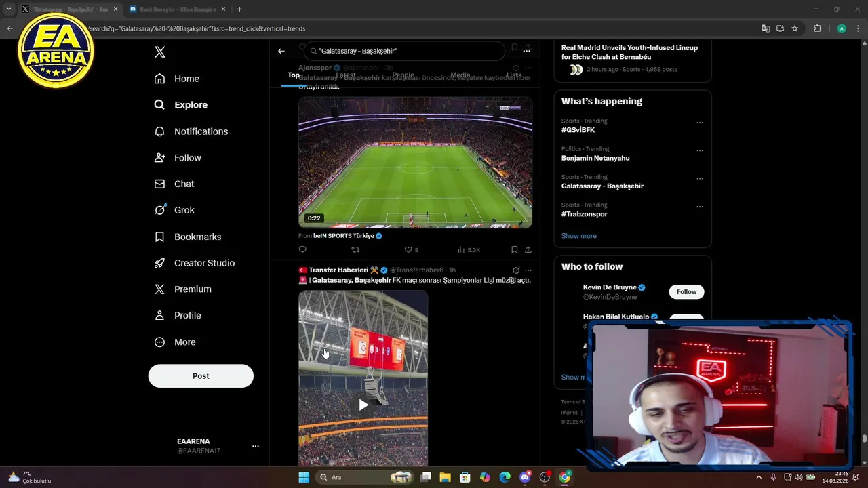The height and width of the screenshot is (488, 868).
Task: Open Chrome profile avatar A
Action: tap(842, 28)
